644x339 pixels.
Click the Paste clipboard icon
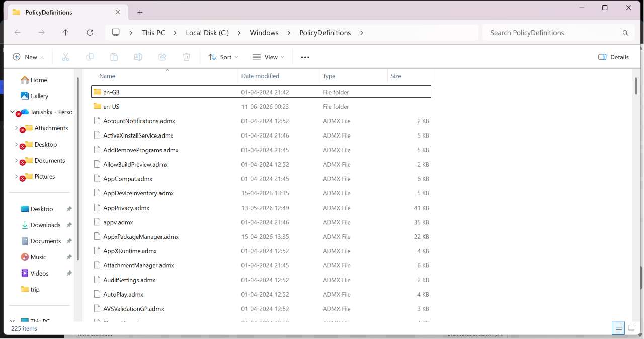pyautogui.click(x=114, y=57)
